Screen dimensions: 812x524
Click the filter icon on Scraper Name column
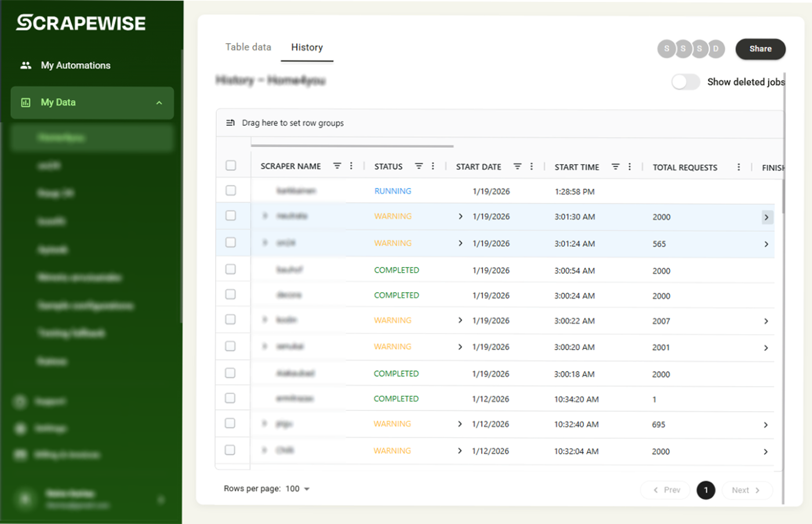coord(337,166)
